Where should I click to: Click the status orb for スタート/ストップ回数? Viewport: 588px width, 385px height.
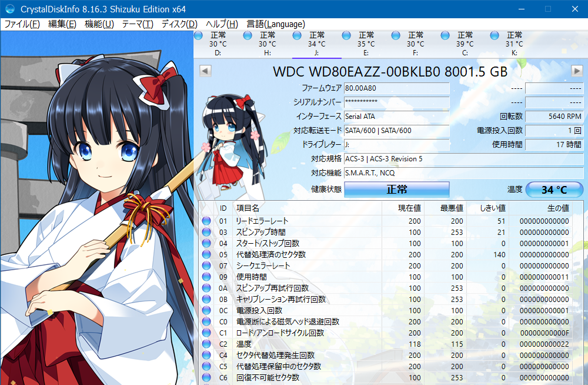(x=206, y=243)
